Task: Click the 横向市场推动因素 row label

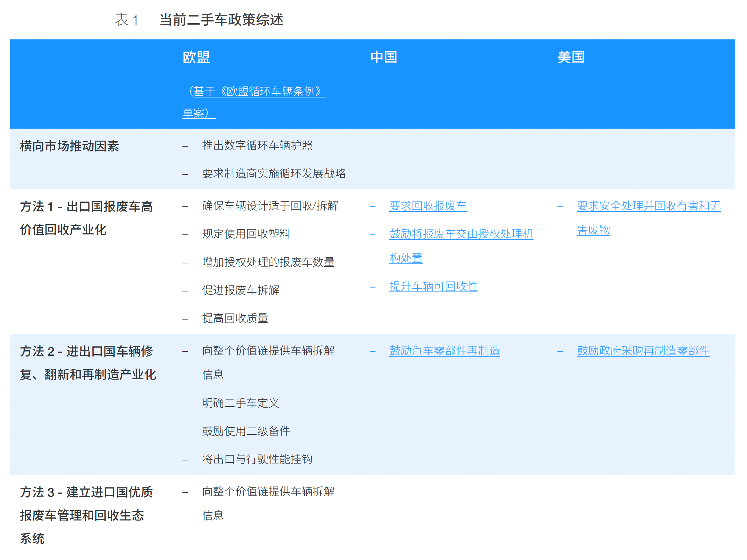Action: tap(69, 146)
